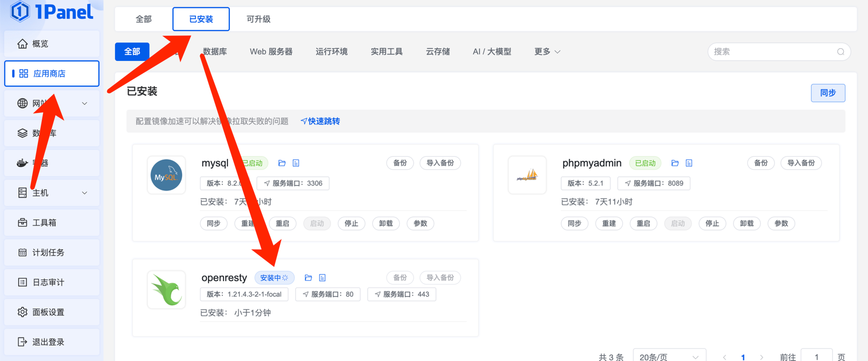
Task: Click the search magnifier icon
Action: [840, 52]
